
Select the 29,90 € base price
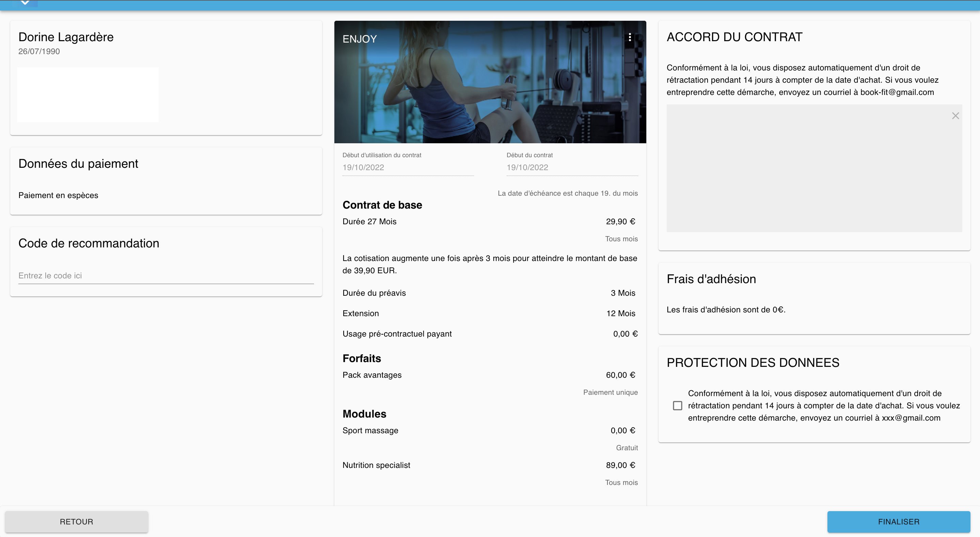click(x=620, y=221)
